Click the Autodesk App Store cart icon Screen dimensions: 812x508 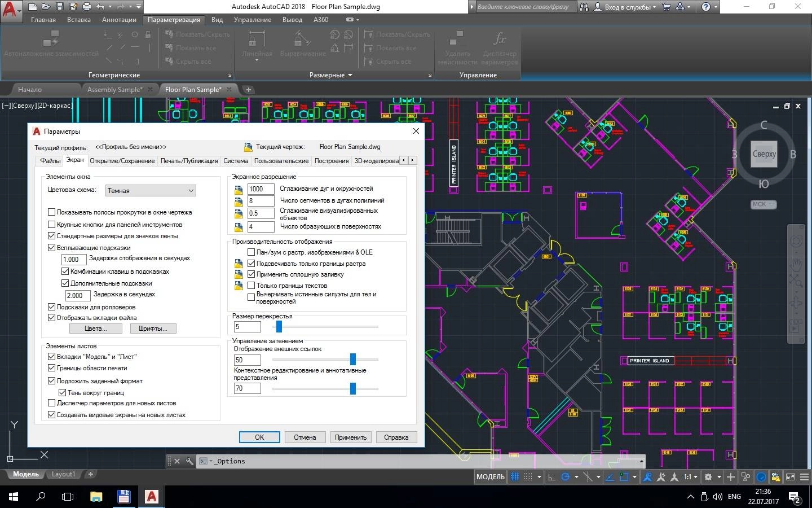pos(667,7)
